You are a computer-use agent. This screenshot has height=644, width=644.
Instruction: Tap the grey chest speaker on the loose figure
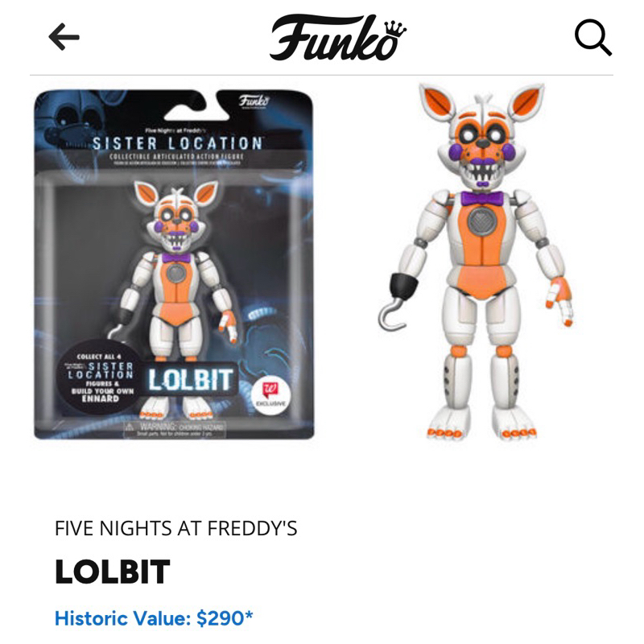tap(481, 222)
